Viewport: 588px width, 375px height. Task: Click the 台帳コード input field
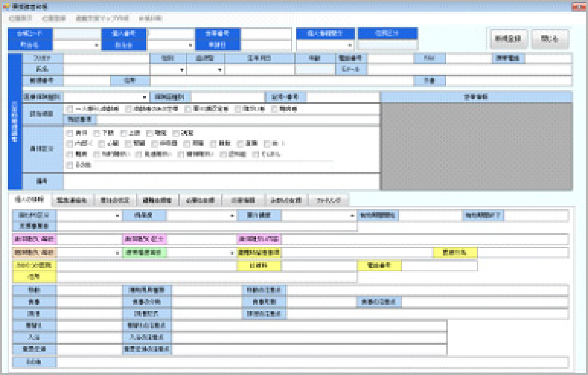77,34
